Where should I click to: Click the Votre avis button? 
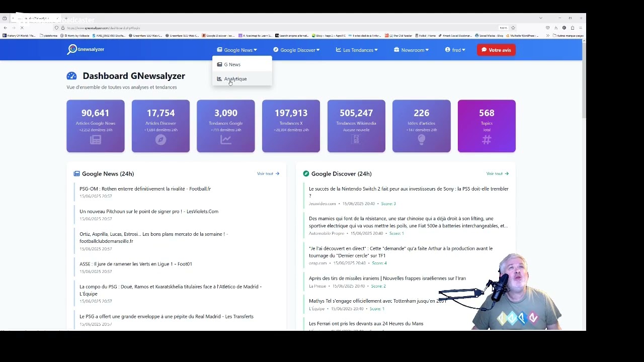[x=496, y=50]
